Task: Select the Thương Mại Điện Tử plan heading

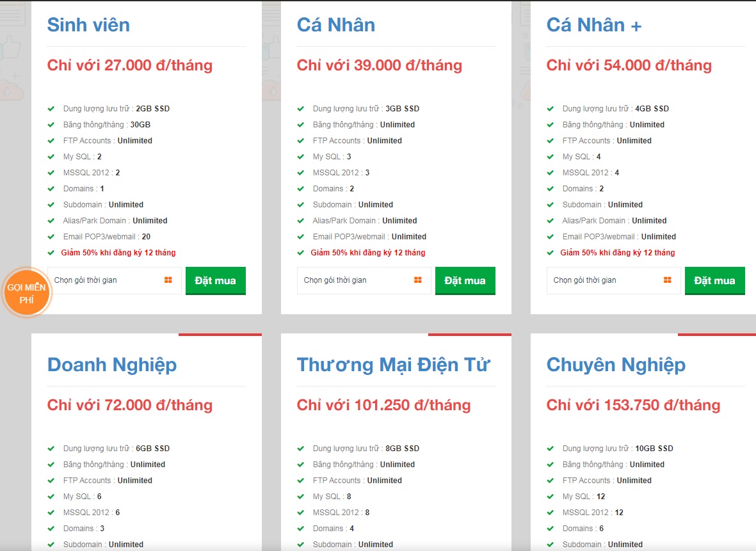Action: click(x=393, y=365)
